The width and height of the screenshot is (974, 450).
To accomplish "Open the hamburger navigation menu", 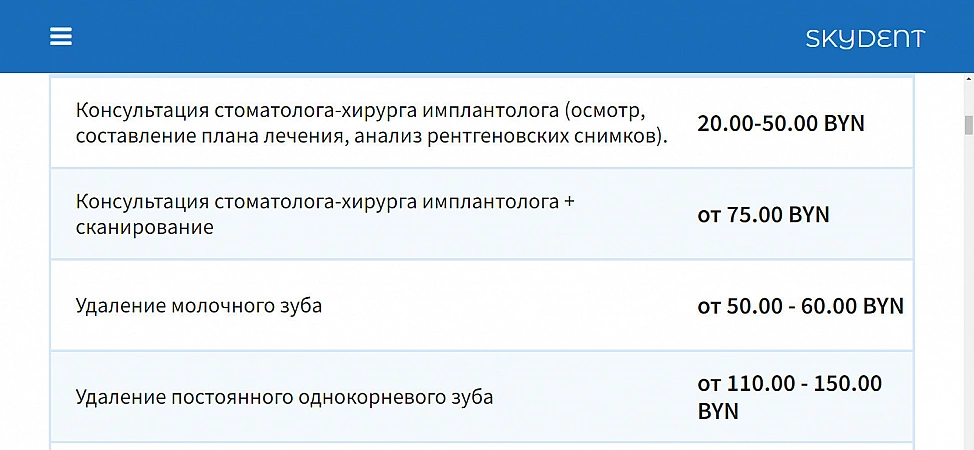I will coord(61,37).
